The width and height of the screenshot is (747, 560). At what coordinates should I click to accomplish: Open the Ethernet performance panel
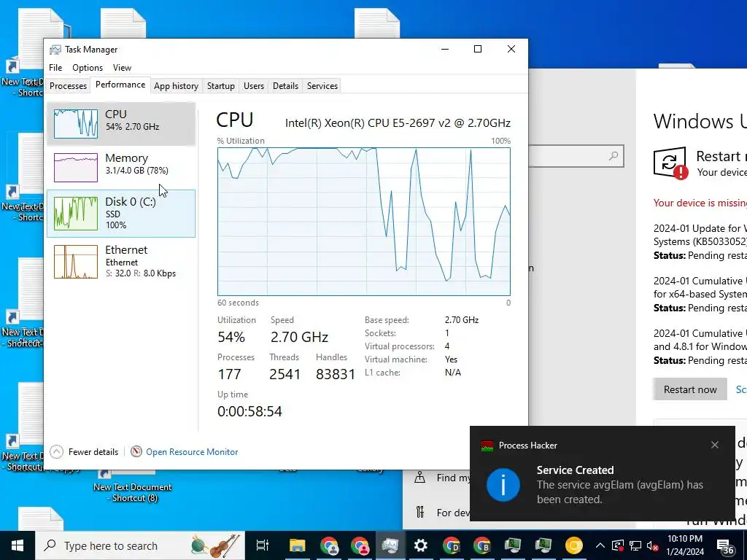pos(121,262)
